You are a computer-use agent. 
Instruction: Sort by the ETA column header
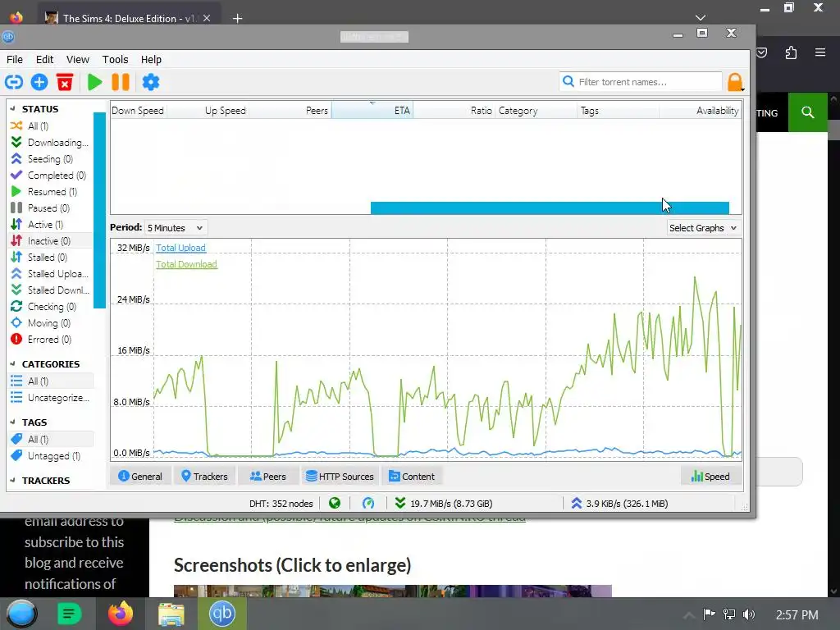(372, 111)
